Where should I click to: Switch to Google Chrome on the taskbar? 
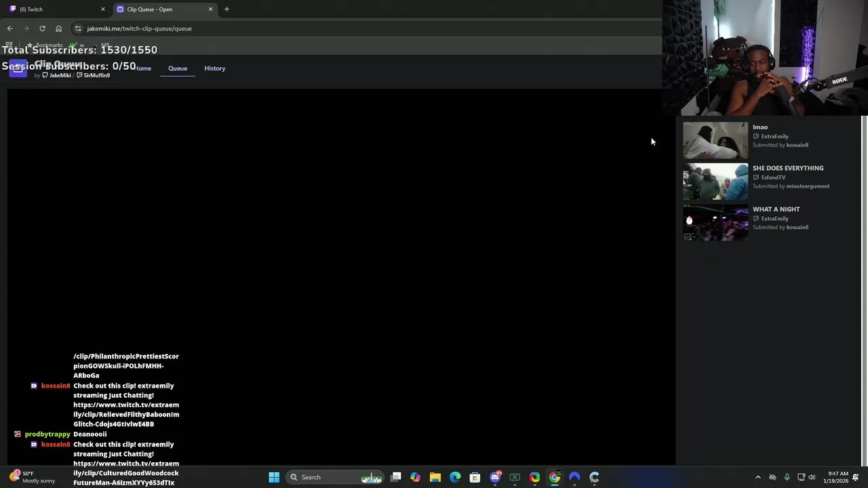click(x=555, y=477)
